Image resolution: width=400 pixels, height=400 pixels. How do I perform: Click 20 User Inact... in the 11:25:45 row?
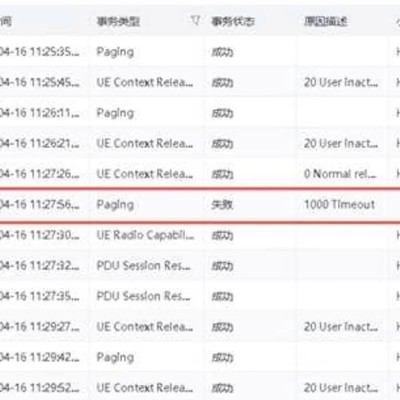(x=341, y=82)
